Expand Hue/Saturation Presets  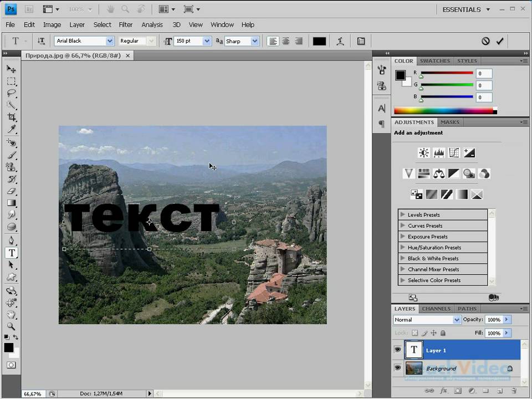pos(403,247)
